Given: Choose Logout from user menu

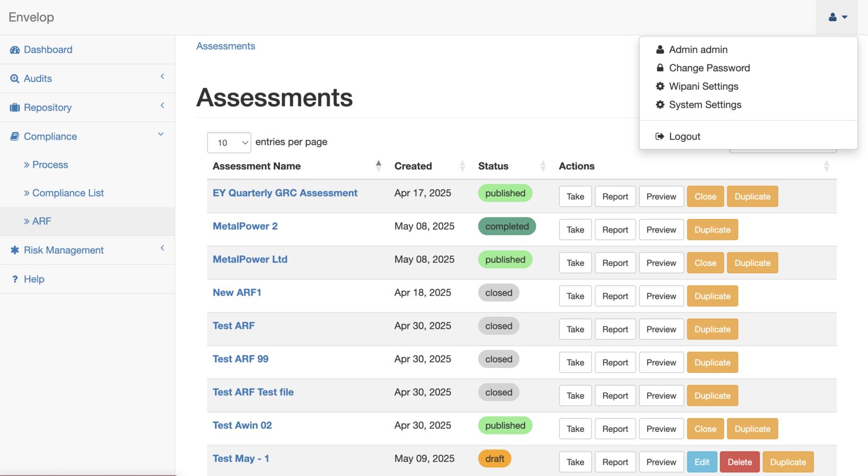Looking at the screenshot, I should 685,137.
